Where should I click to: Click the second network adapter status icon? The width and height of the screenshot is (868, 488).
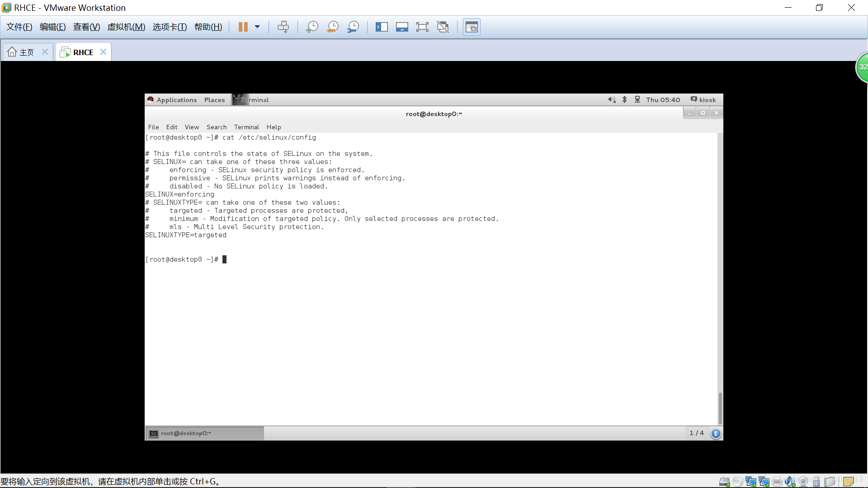click(764, 482)
